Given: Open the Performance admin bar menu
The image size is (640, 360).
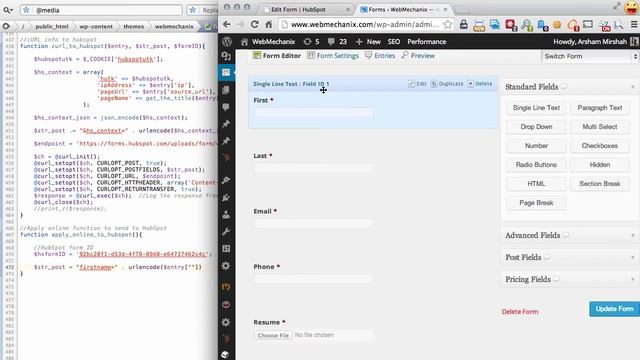Looking at the screenshot, I should [427, 42].
